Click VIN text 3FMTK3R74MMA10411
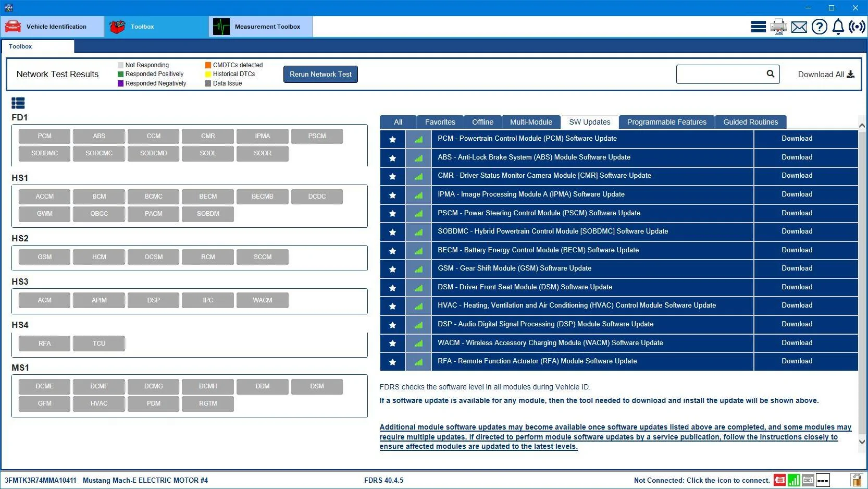Viewport: 868px width, 489px height. click(x=41, y=481)
